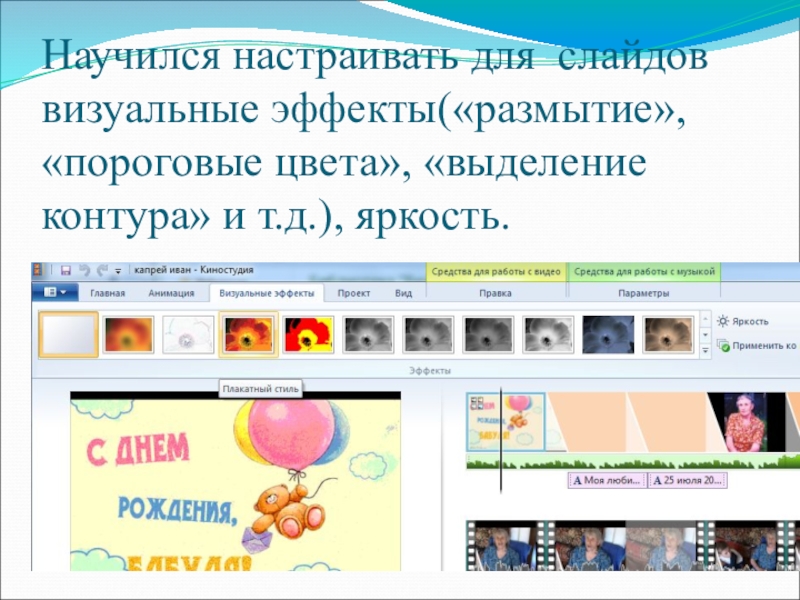Select the Визуальные эффекты tab
800x600 pixels.
tap(266, 293)
